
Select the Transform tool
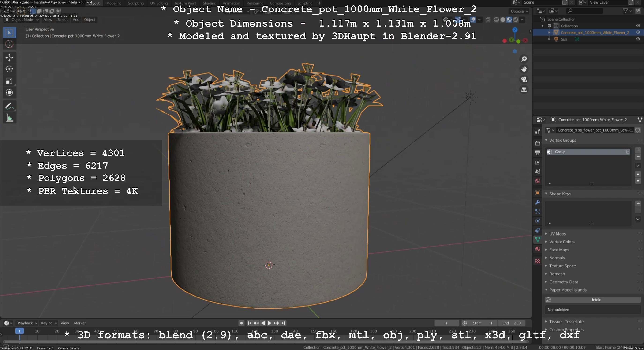click(x=9, y=93)
